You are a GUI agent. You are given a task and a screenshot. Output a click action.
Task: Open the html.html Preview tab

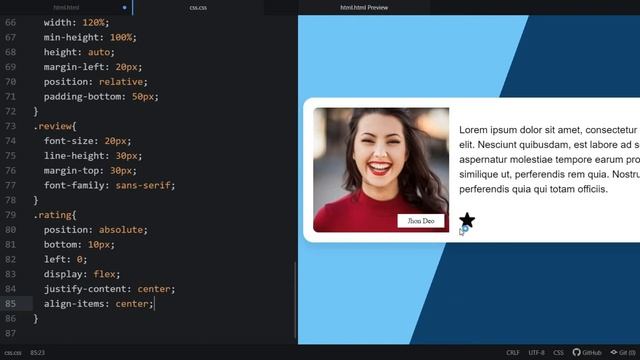364,7
